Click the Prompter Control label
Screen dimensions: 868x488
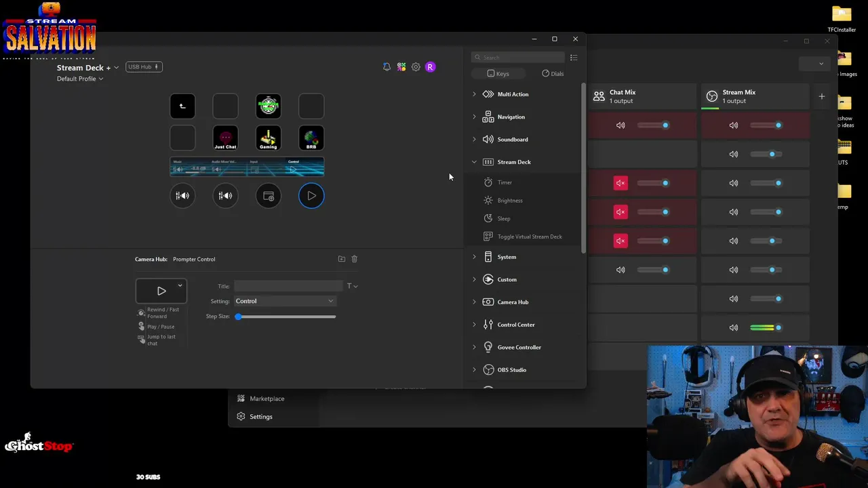pyautogui.click(x=194, y=259)
